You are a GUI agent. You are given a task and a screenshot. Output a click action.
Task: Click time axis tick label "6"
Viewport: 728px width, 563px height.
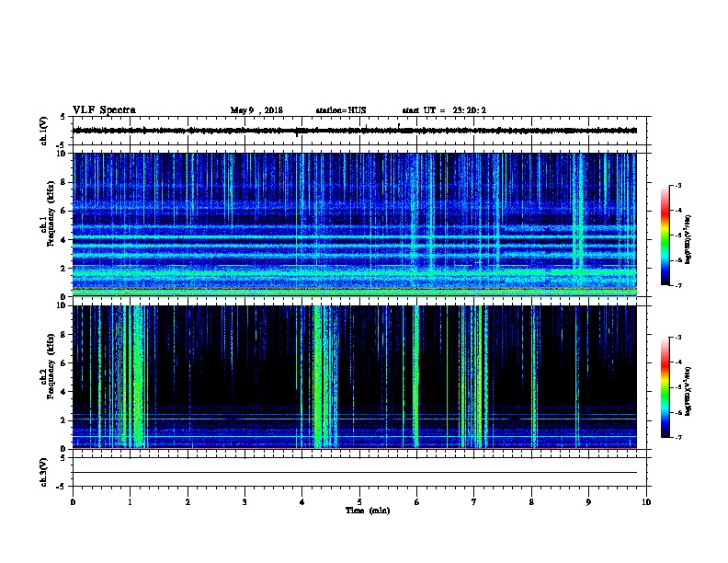point(417,501)
